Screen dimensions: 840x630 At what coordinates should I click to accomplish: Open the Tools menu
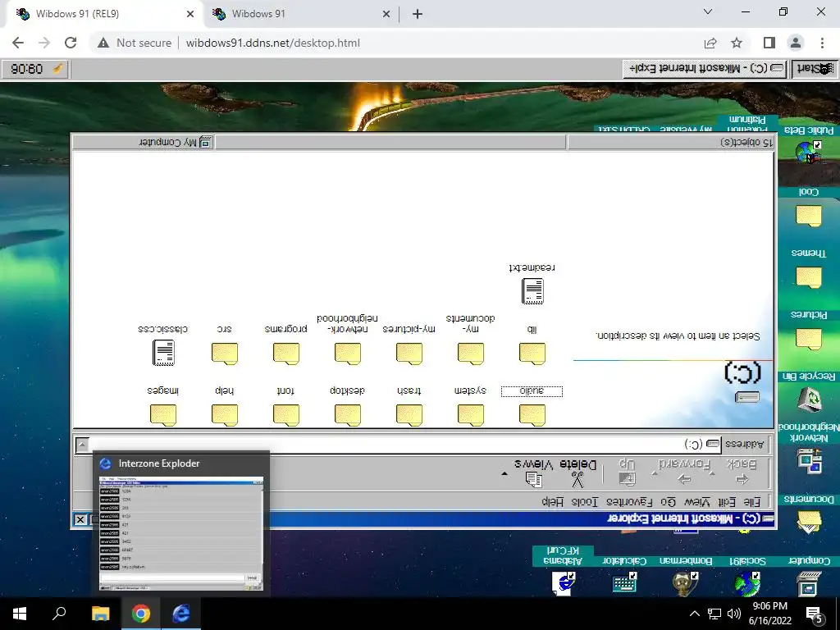(584, 502)
